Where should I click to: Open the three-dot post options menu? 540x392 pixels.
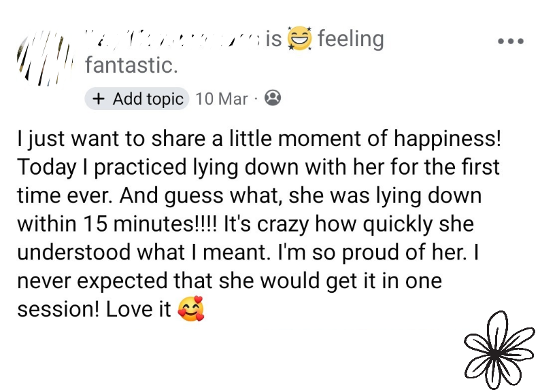[510, 41]
